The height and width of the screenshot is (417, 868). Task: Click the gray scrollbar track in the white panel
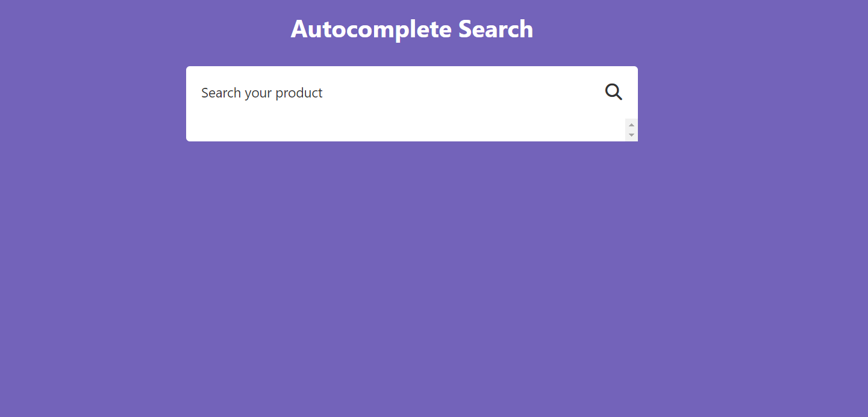(631, 130)
